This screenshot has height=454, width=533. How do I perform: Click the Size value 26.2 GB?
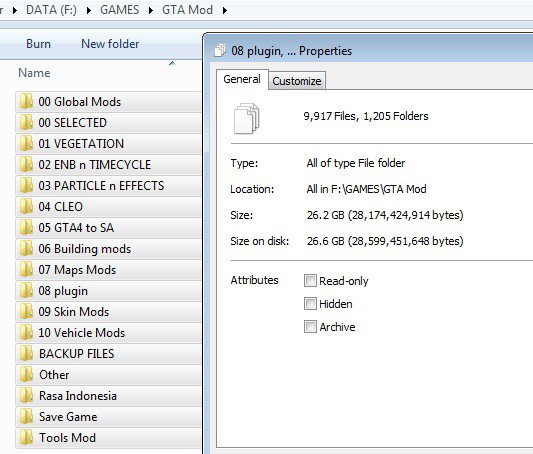pos(385,215)
